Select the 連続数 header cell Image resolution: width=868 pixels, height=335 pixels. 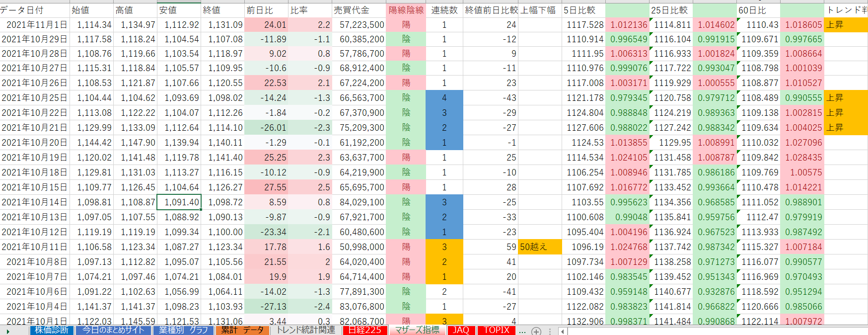tap(444, 10)
